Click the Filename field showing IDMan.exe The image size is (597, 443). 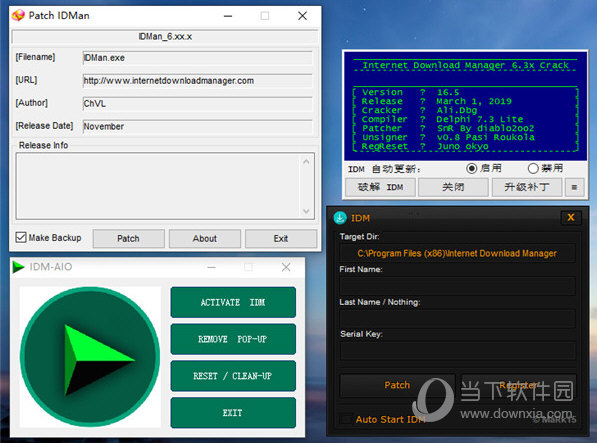198,58
